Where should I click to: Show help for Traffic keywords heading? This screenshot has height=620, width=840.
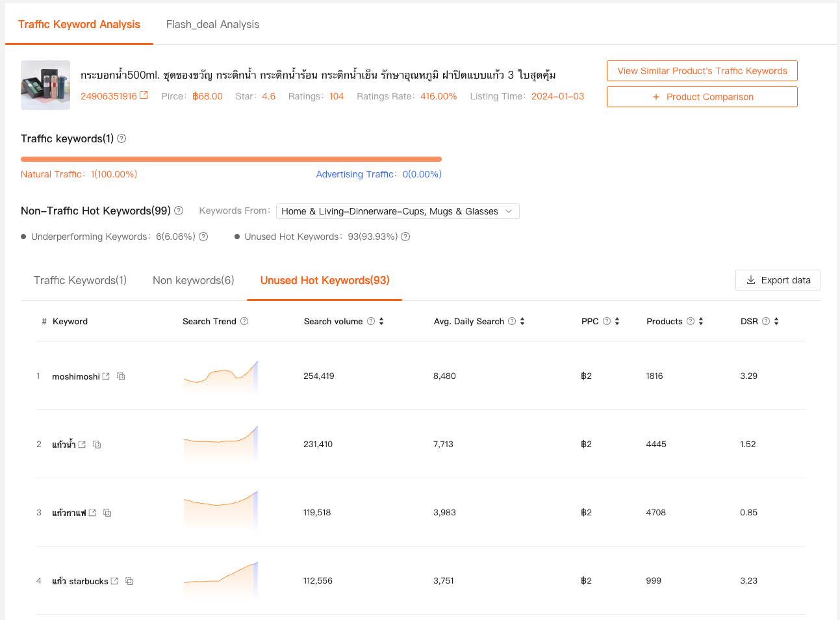pyautogui.click(x=121, y=138)
